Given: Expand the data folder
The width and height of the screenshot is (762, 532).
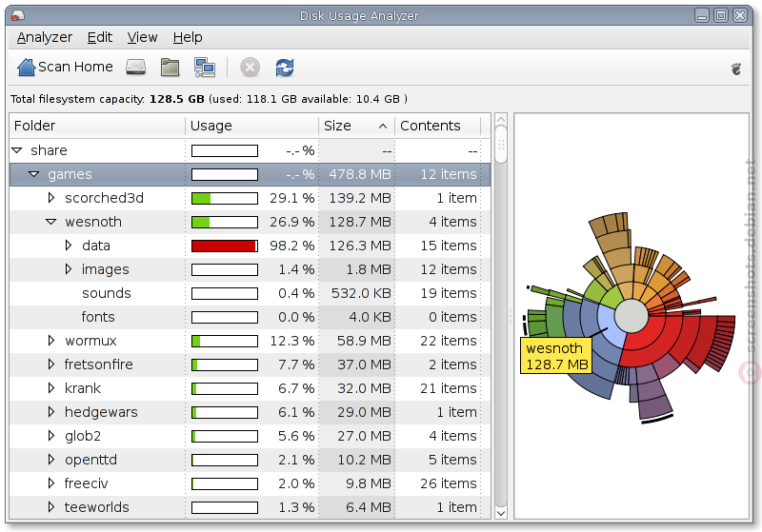Looking at the screenshot, I should point(69,246).
